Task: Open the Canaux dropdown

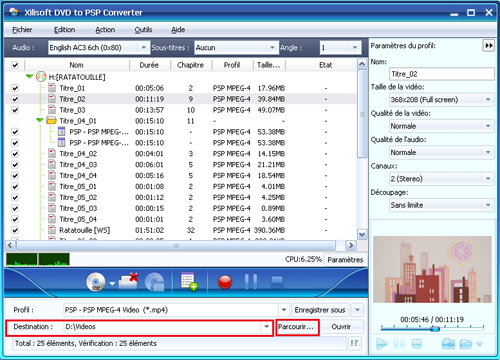Action: point(488,179)
